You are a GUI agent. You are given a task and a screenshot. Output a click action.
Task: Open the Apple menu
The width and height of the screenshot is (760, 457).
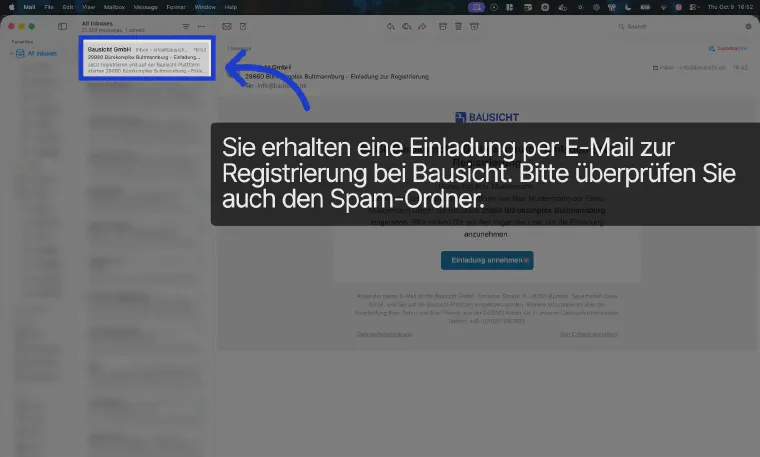12,7
